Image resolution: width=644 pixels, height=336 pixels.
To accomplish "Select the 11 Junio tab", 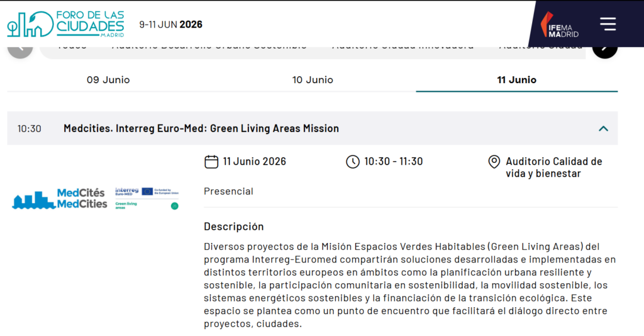I will [x=517, y=80].
